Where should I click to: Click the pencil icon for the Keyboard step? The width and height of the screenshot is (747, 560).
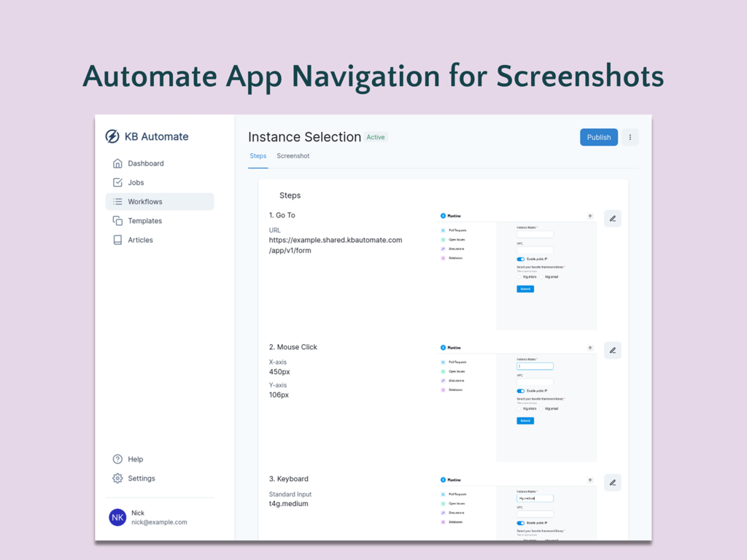click(x=613, y=483)
